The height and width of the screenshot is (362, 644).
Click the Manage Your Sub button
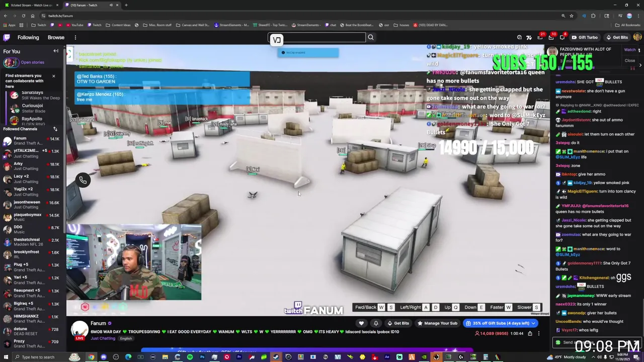(x=437, y=323)
